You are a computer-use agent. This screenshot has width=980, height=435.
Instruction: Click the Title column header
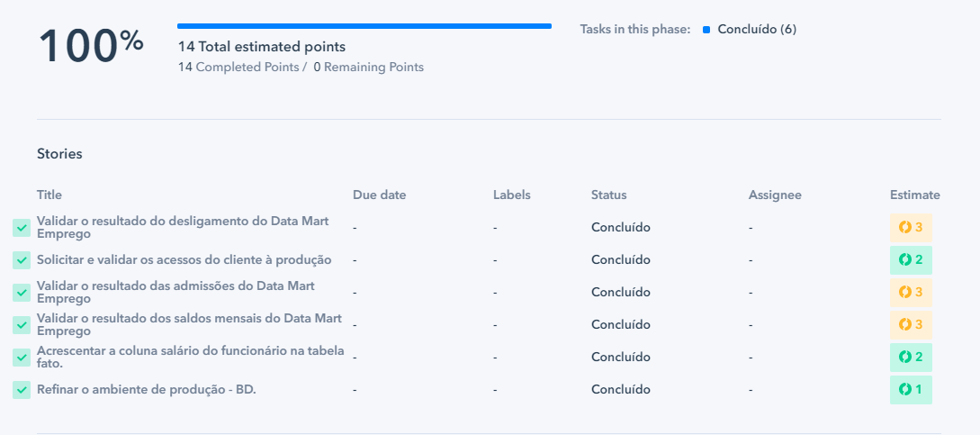(49, 195)
